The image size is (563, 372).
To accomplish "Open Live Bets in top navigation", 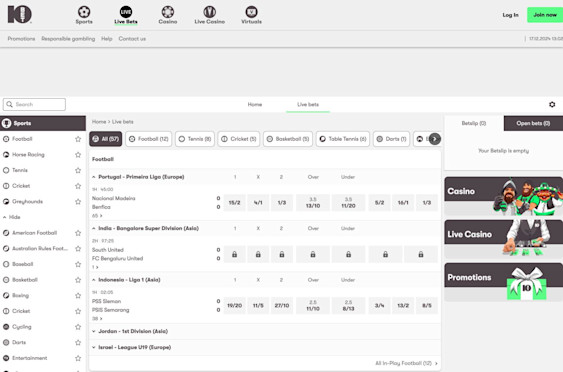I will [x=126, y=15].
